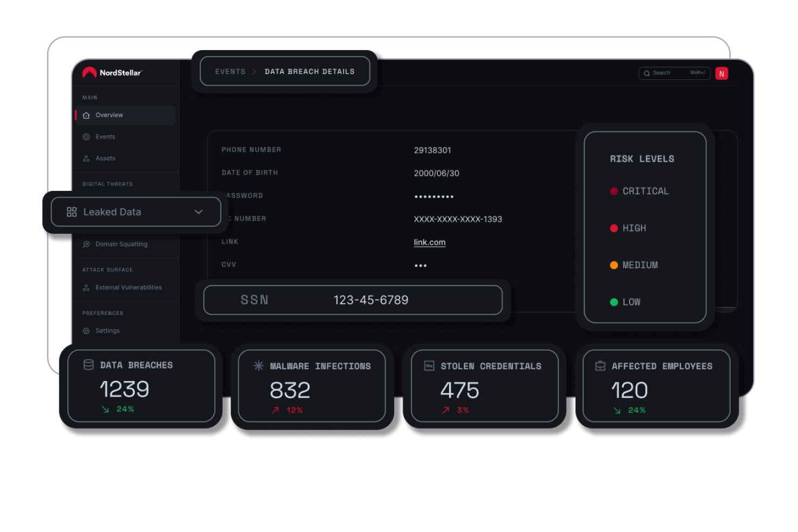This screenshot has width=798, height=532.
Task: Click the External Vulnerabilities network icon
Action: 87,287
